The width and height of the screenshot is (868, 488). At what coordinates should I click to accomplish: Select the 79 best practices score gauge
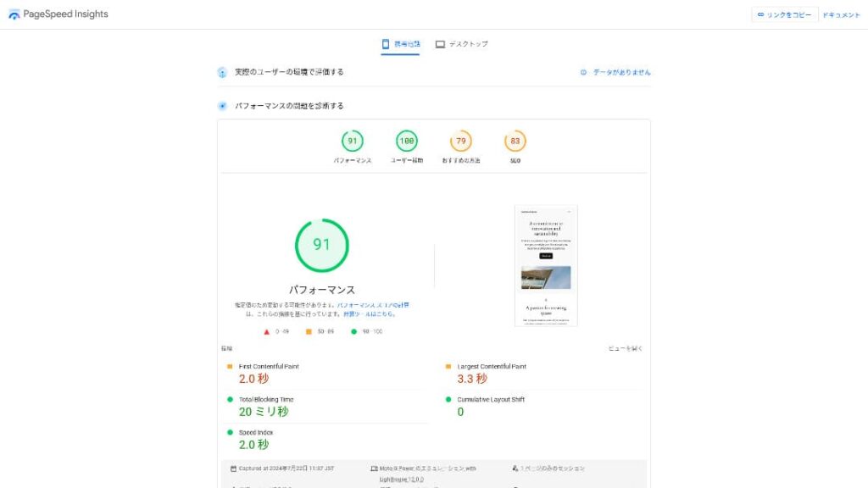pos(461,141)
